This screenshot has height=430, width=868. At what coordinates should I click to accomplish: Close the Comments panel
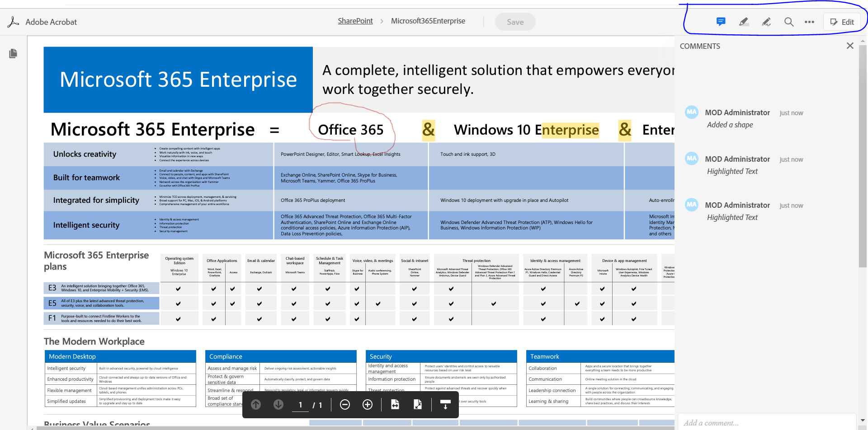850,46
